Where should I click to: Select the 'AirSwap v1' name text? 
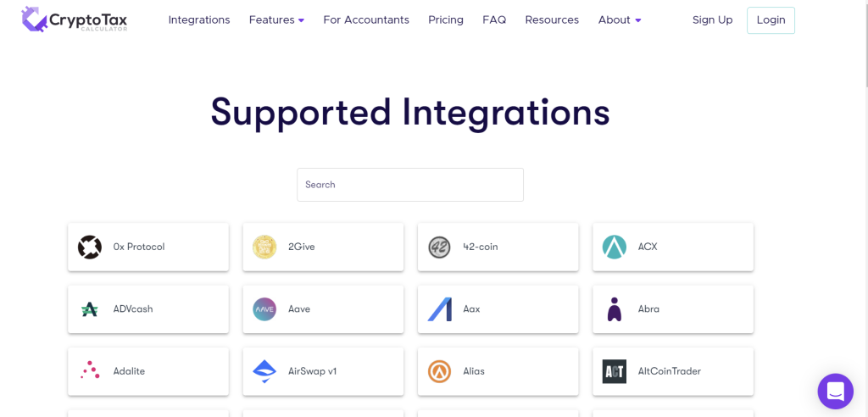pos(312,371)
